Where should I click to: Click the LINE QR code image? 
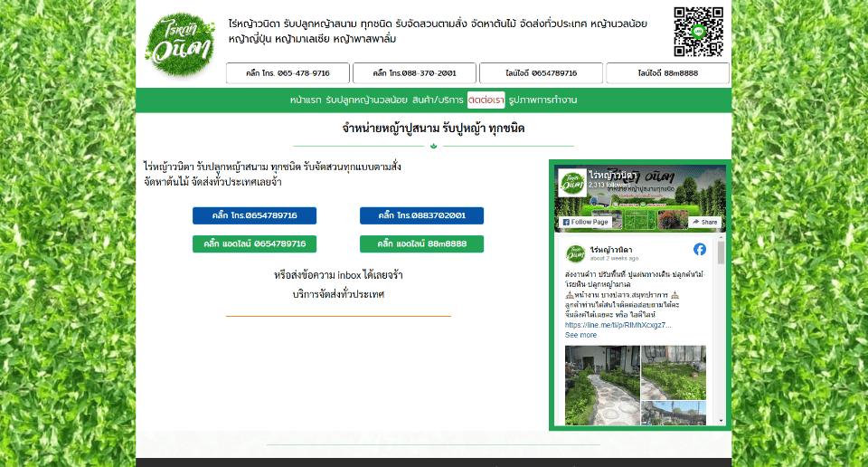pos(698,32)
